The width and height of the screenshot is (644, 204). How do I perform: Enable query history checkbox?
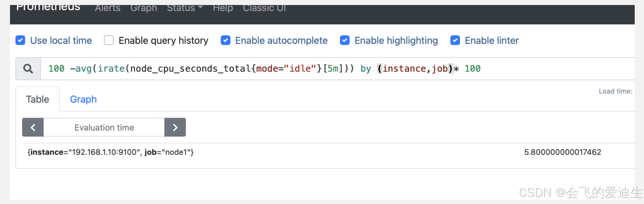pos(109,40)
